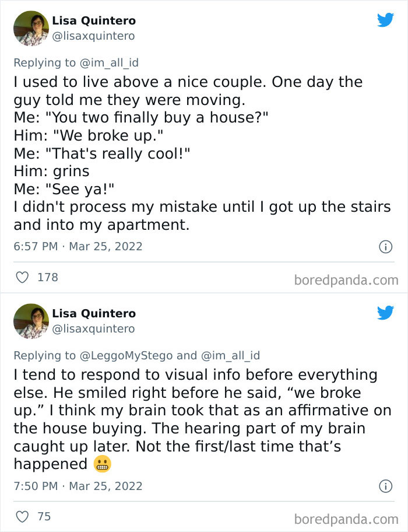The width and height of the screenshot is (408, 532).
Task: Open @lisaxquintero handle on second tweet
Action: tap(93, 329)
